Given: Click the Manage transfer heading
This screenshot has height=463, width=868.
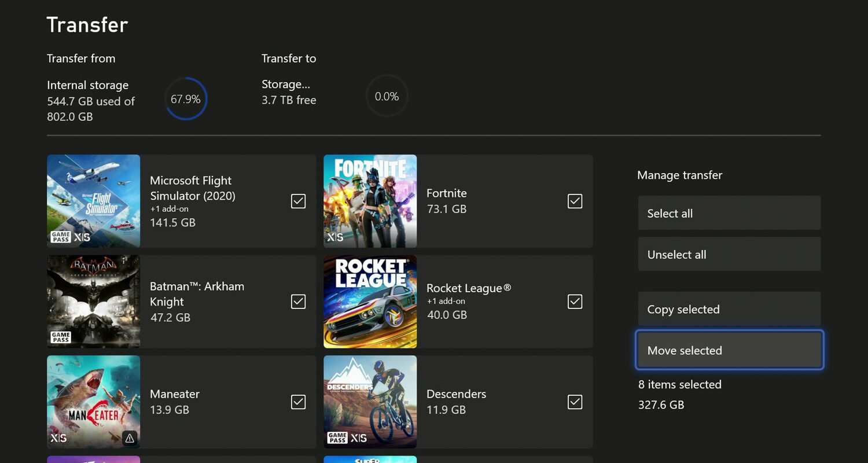Looking at the screenshot, I should coord(680,175).
